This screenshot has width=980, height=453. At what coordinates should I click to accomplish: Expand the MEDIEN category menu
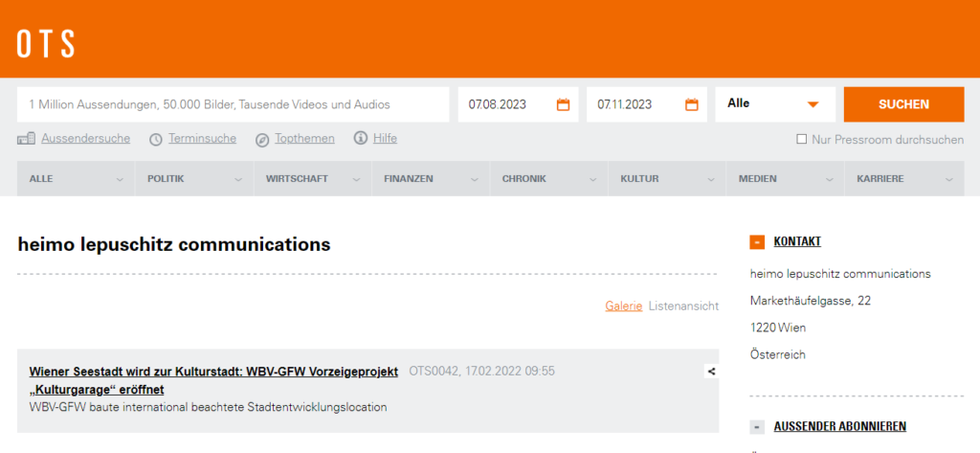tap(785, 179)
